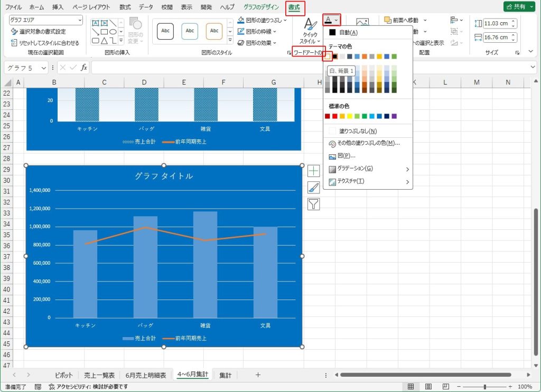Click the 共有 share button
This screenshot has height=392, width=541.
click(519, 7)
